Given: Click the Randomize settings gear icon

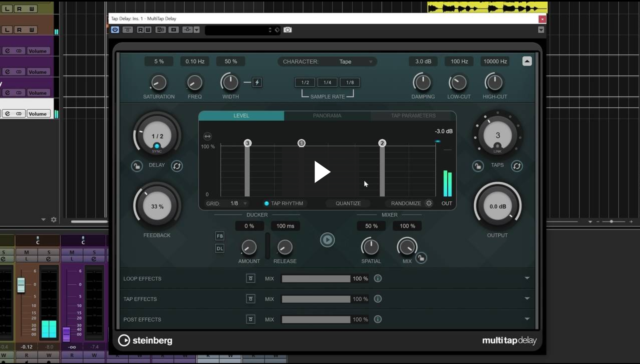Looking at the screenshot, I should (429, 203).
